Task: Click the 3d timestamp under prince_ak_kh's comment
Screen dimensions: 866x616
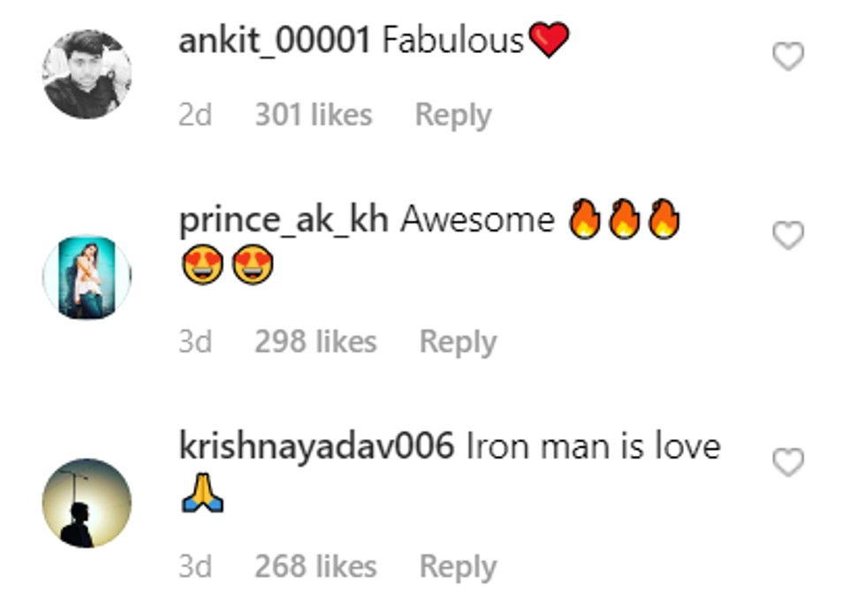Action: pos(195,342)
